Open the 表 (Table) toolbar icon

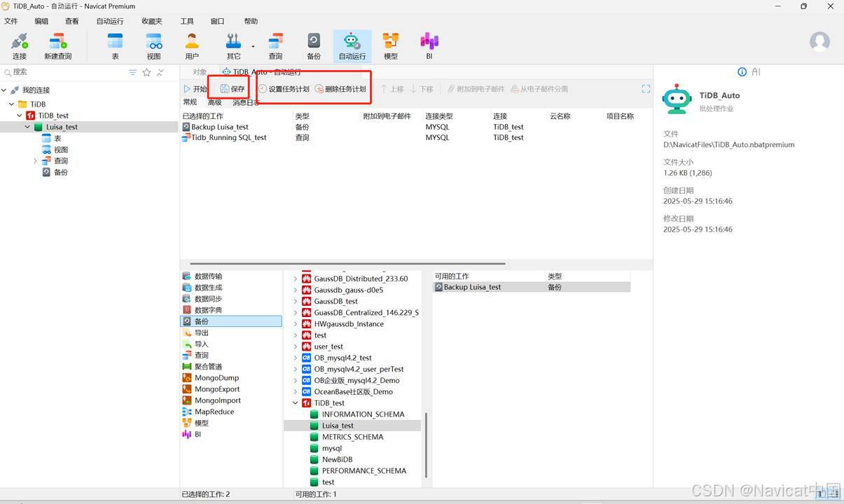115,46
